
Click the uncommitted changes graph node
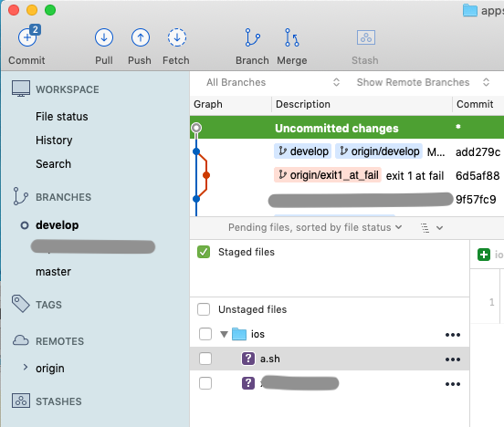[196, 128]
